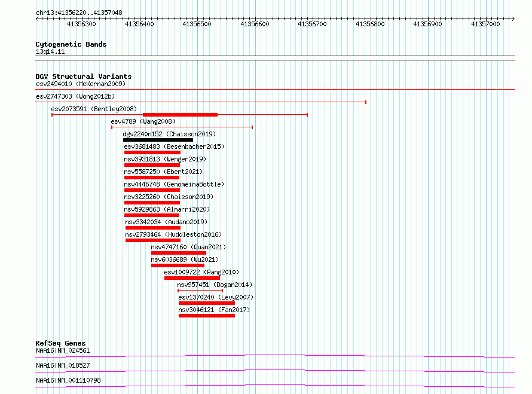
Task: Click the 41356500 ruler position
Action: point(197,24)
